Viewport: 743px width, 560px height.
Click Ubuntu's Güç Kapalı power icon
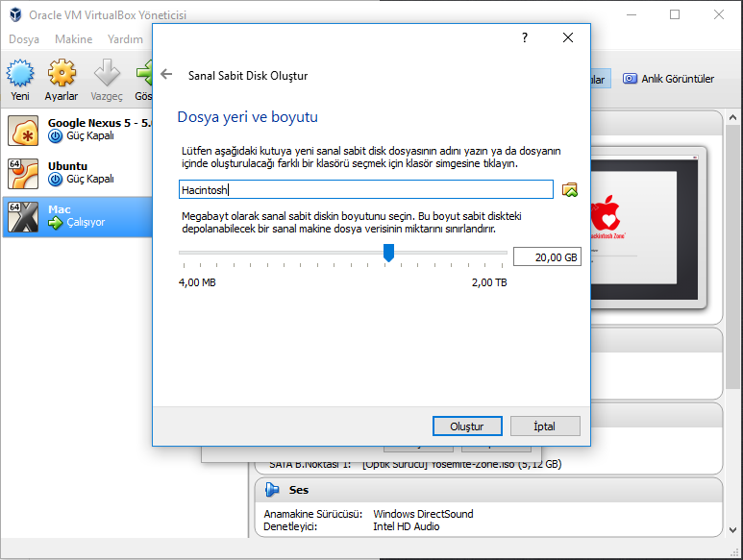click(56, 180)
